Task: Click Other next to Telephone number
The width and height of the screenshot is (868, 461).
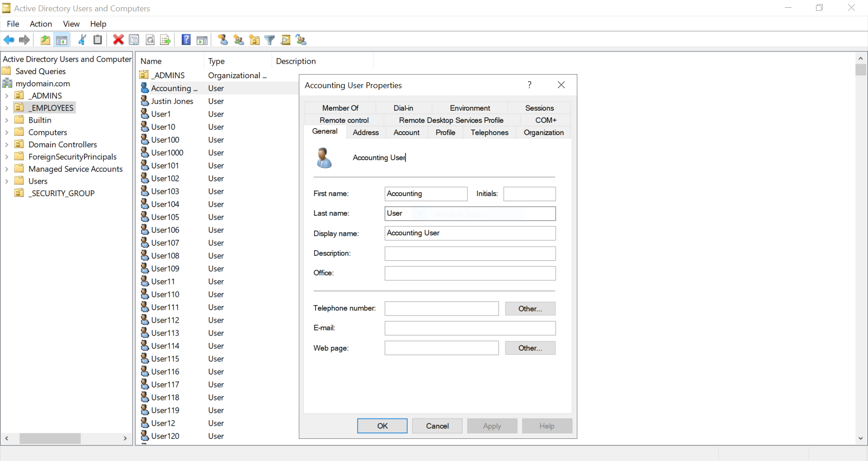Action: pos(530,309)
